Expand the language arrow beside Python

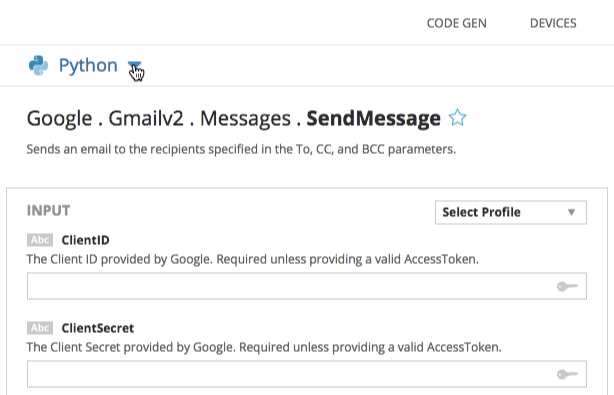pos(134,65)
